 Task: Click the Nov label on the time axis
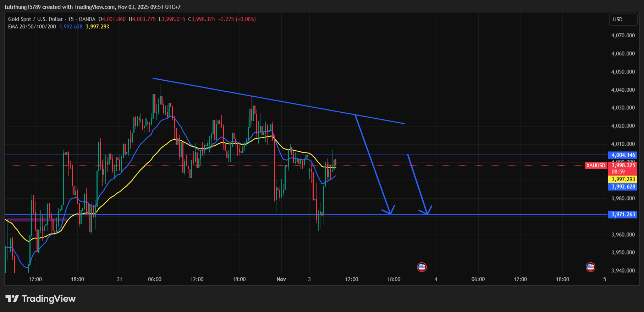pos(281,279)
